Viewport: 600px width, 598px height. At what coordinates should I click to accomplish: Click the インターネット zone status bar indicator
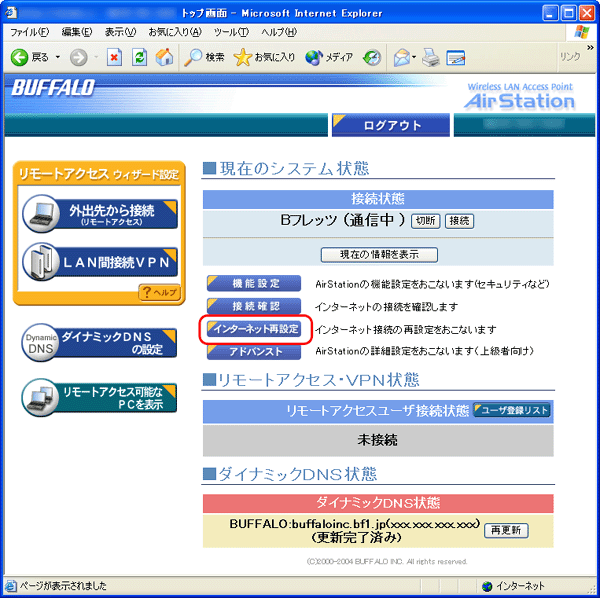pyautogui.click(x=514, y=586)
